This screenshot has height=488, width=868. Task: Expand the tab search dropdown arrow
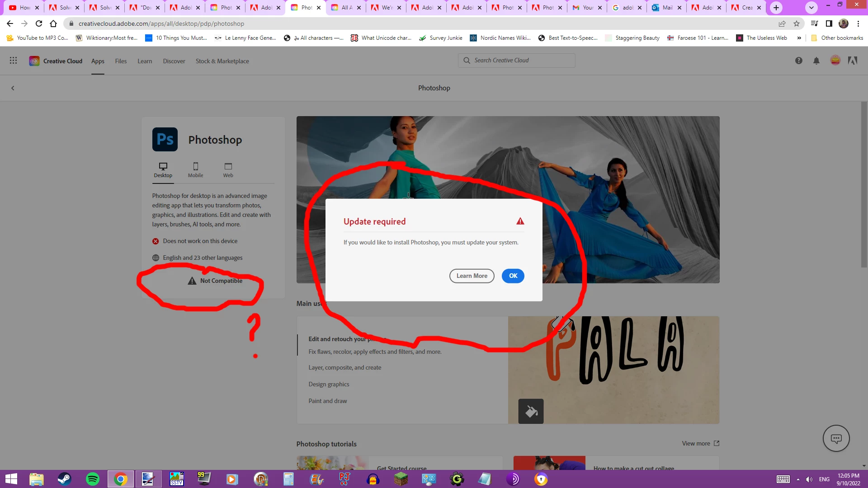811,8
